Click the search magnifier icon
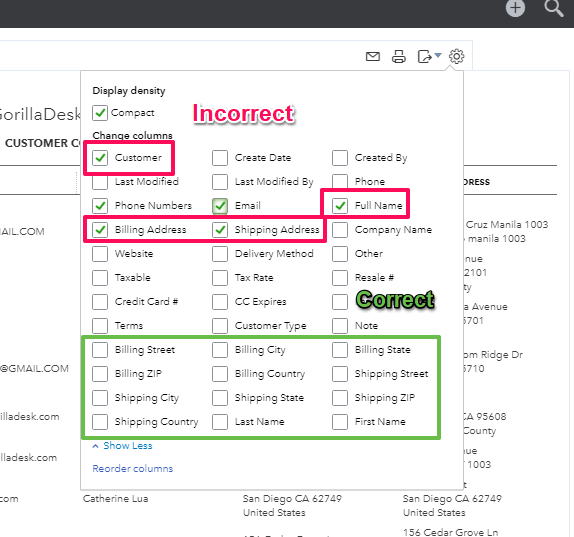 553,8
